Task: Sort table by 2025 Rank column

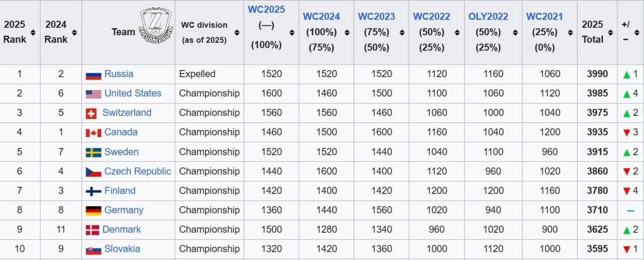Action: point(33,32)
